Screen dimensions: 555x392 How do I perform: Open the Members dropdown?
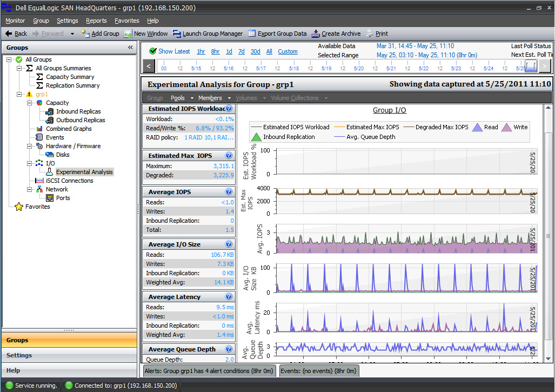pyautogui.click(x=210, y=98)
